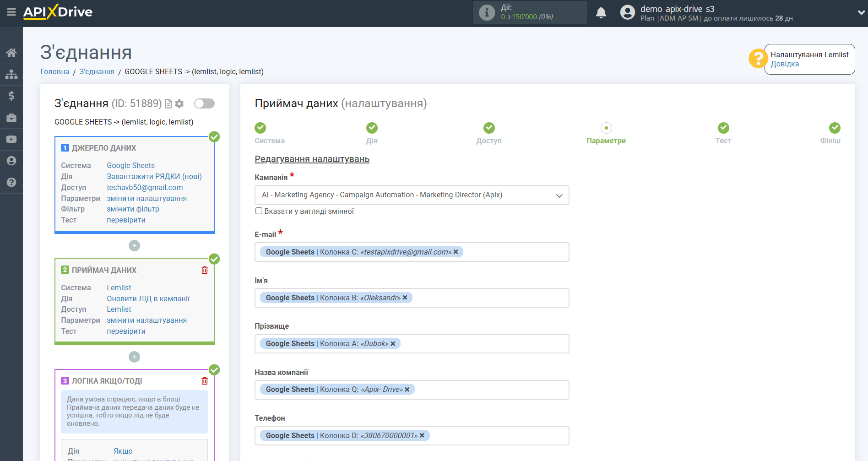Screen dimensions: 868x461
Task: Click the ApiX-Drive logo
Action: pyautogui.click(x=58, y=12)
